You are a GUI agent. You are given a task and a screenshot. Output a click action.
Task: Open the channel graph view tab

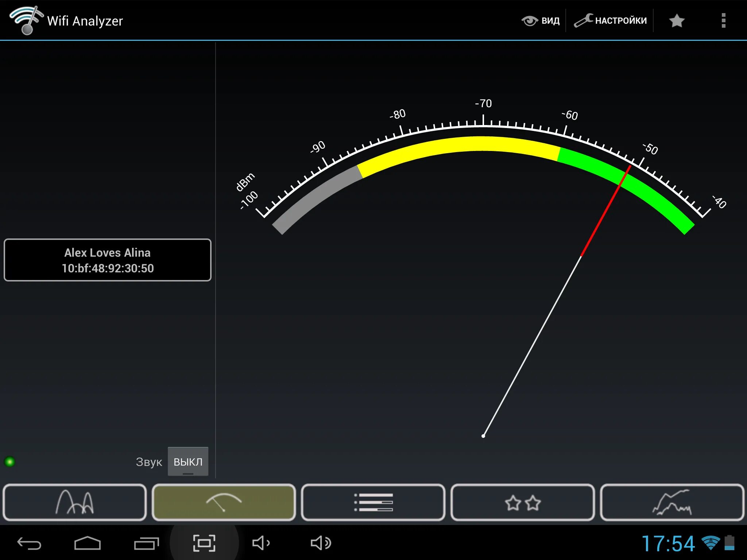(x=74, y=502)
